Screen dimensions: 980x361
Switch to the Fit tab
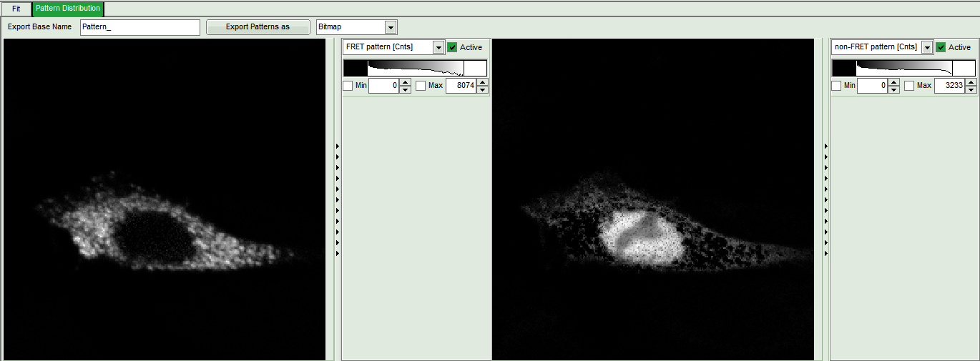point(16,9)
